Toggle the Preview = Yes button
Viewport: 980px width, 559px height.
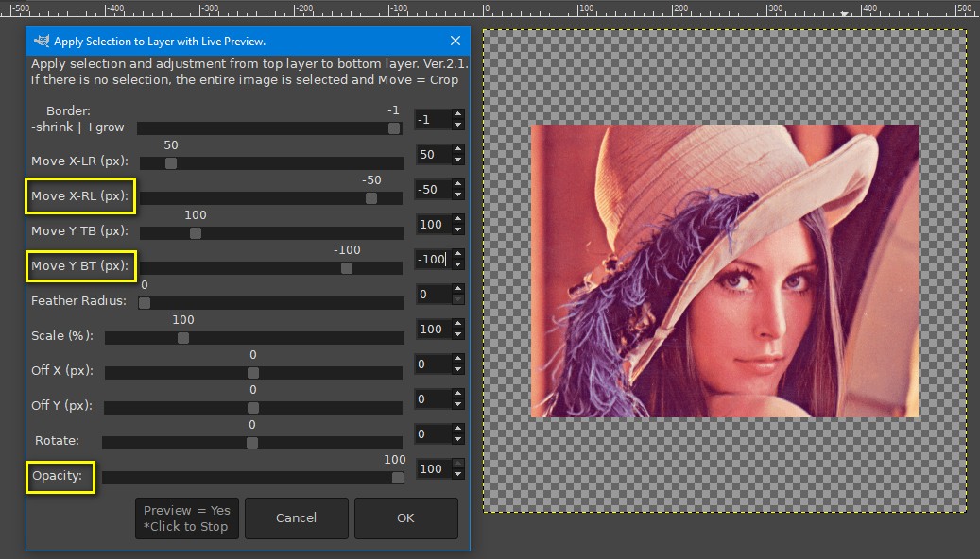pos(187,517)
